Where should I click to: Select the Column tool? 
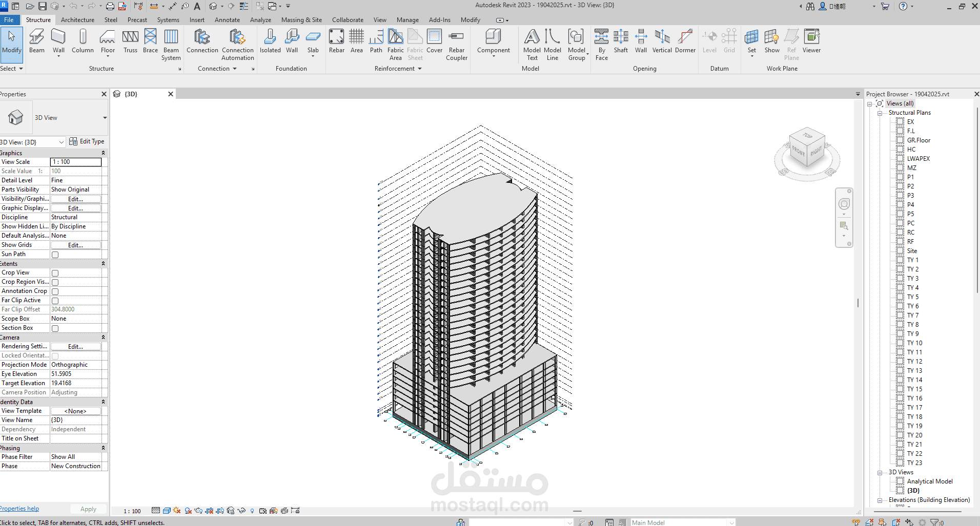click(83, 41)
